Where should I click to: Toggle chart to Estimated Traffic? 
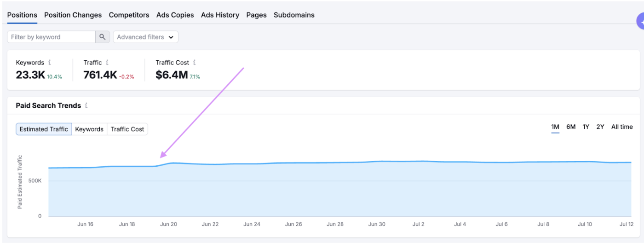coord(44,129)
